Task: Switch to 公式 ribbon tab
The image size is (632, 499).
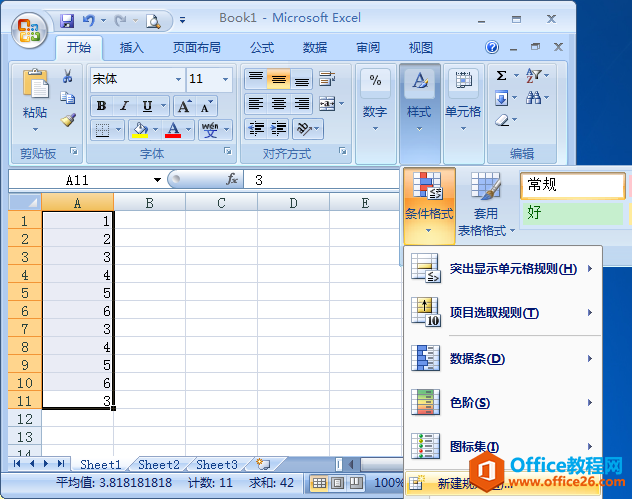Action: click(262, 48)
